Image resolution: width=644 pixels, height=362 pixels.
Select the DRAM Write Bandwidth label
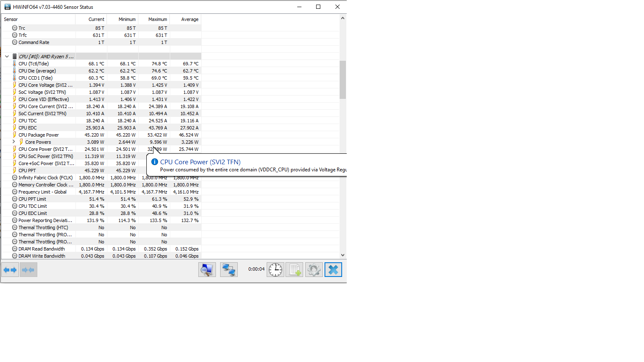click(42, 256)
